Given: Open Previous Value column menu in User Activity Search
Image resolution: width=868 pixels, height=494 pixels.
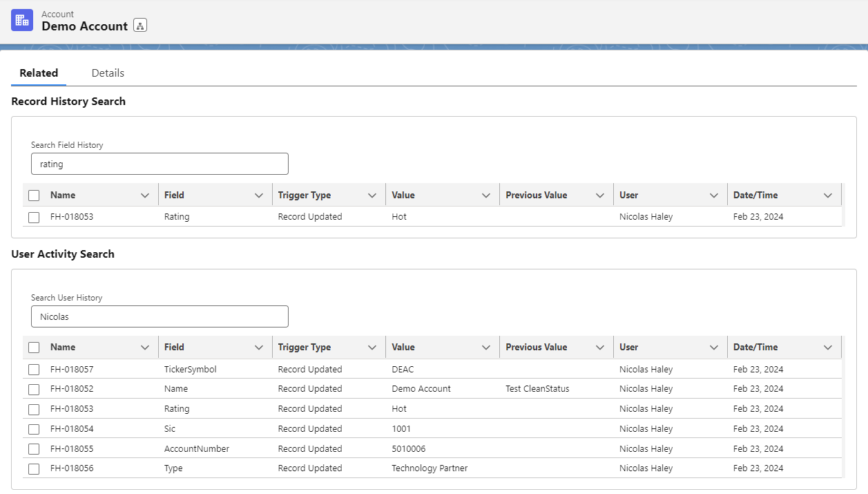Looking at the screenshot, I should pyautogui.click(x=600, y=348).
